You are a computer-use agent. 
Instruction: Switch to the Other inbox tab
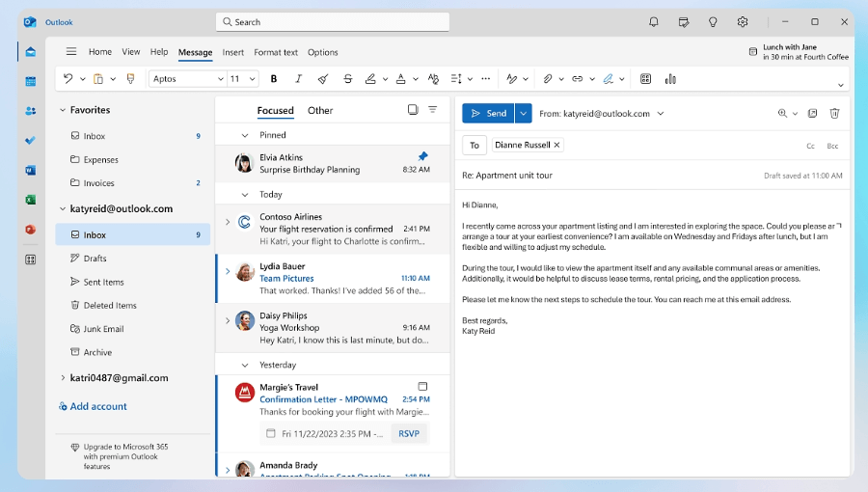(x=320, y=110)
